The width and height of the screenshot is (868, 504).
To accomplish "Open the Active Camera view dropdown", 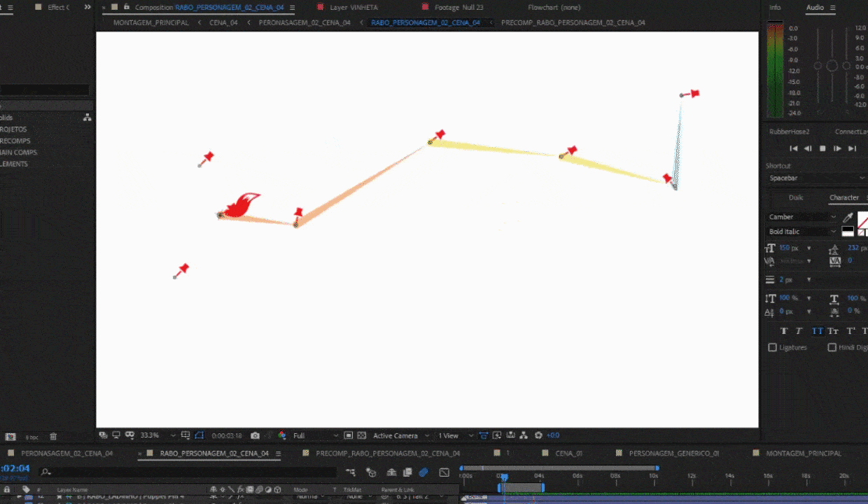I will 400,435.
